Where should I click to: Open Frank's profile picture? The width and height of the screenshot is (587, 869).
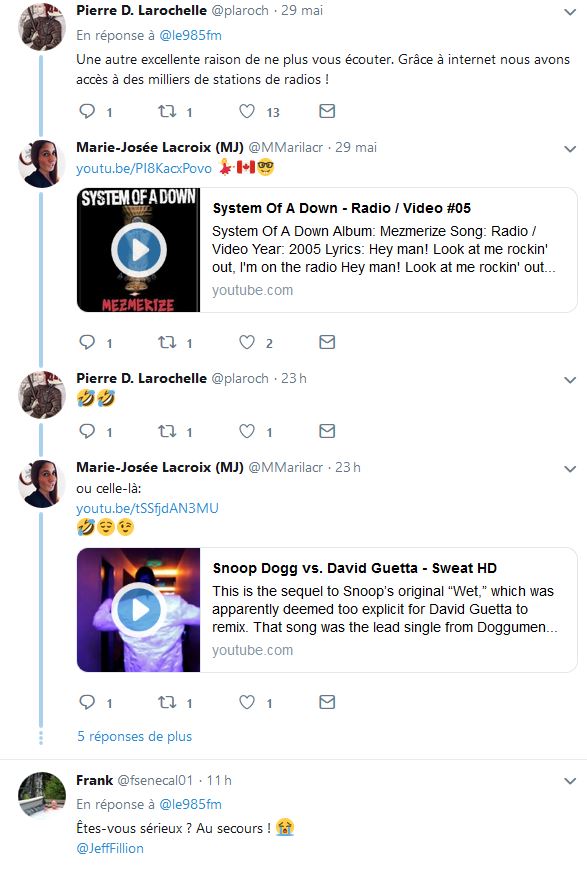[42, 795]
